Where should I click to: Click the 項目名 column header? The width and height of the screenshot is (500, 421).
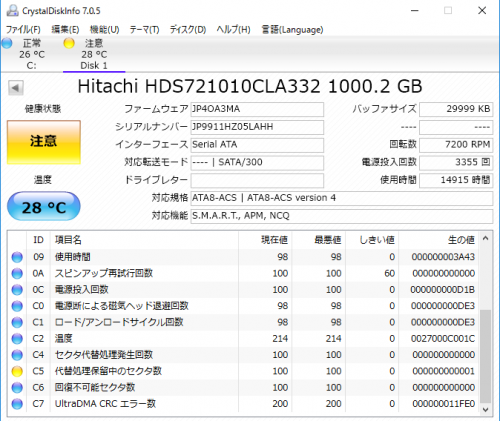tap(144, 240)
